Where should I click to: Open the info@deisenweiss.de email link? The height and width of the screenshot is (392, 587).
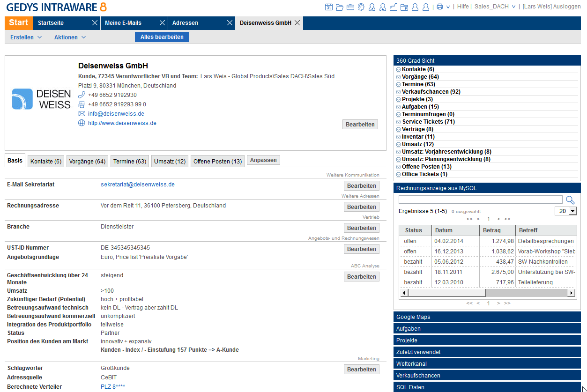(x=116, y=114)
